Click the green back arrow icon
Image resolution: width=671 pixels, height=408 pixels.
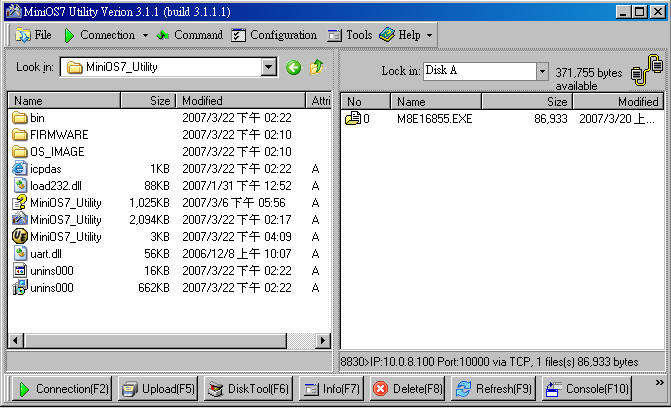(x=294, y=67)
